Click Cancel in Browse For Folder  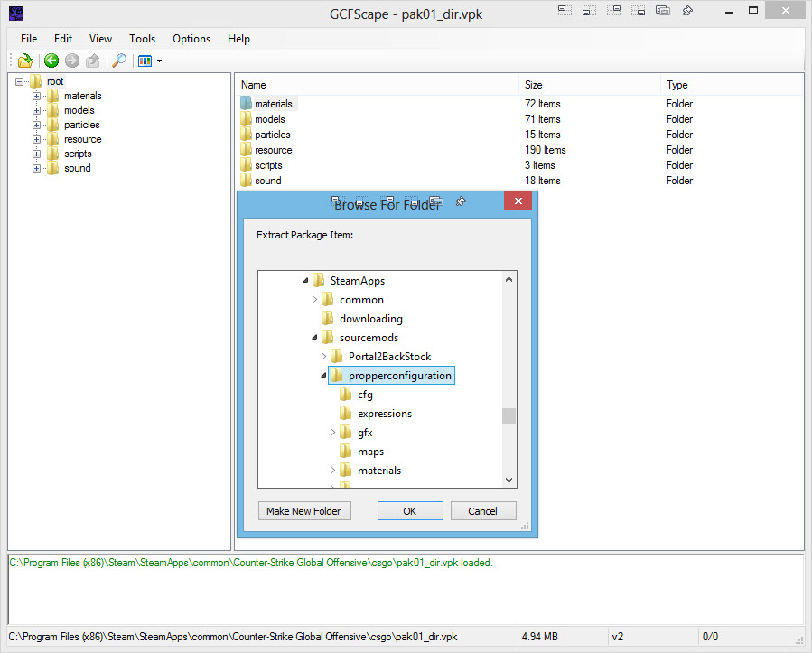tap(483, 511)
